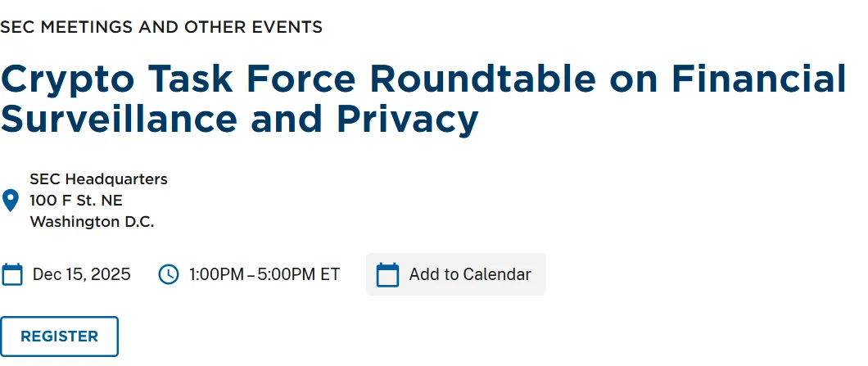The width and height of the screenshot is (868, 366).
Task: Click the clock icon beside the event time
Action: [x=168, y=274]
